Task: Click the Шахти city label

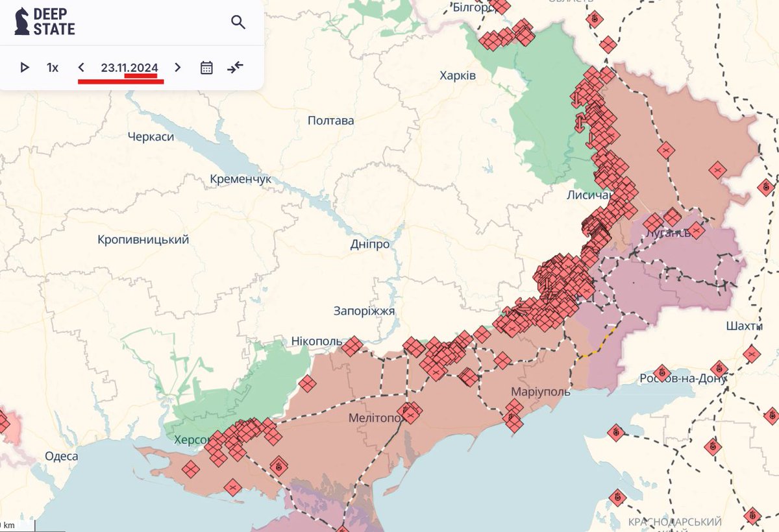Action: coord(745,326)
